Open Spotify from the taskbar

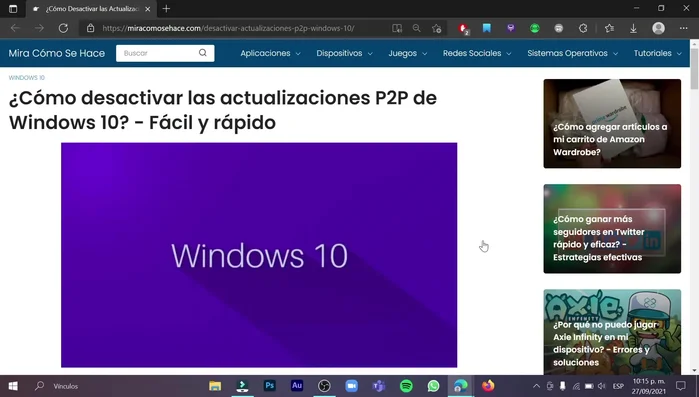click(406, 386)
